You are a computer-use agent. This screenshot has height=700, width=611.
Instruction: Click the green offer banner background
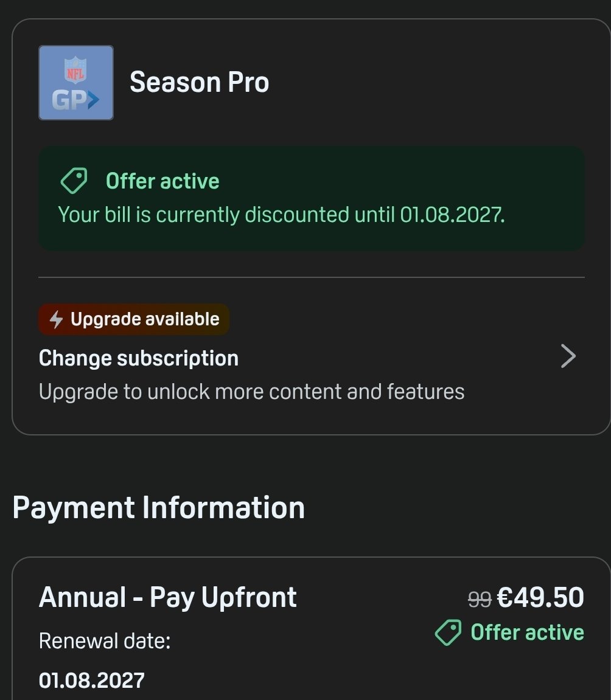[312, 198]
